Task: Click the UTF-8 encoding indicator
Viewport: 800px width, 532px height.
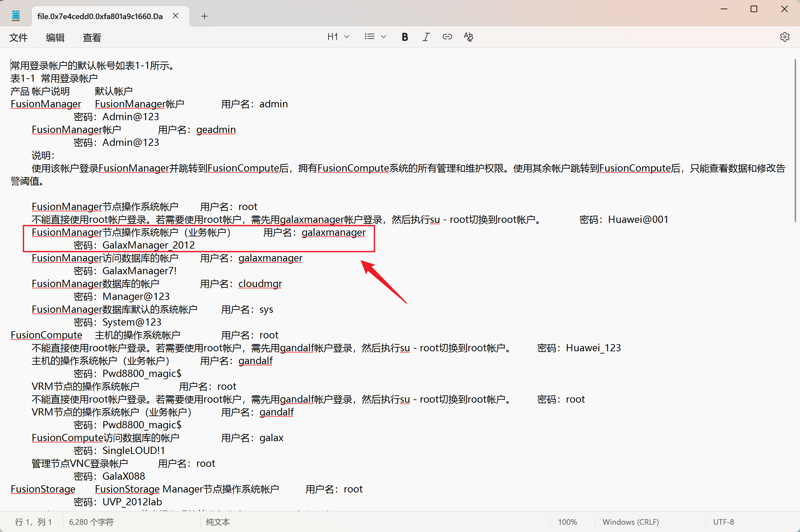Action: (x=723, y=522)
